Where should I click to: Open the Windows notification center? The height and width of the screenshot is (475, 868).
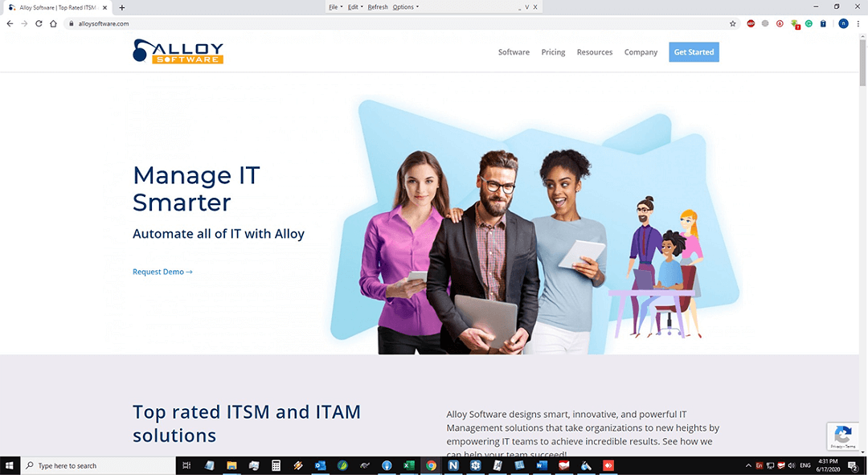[x=853, y=465]
